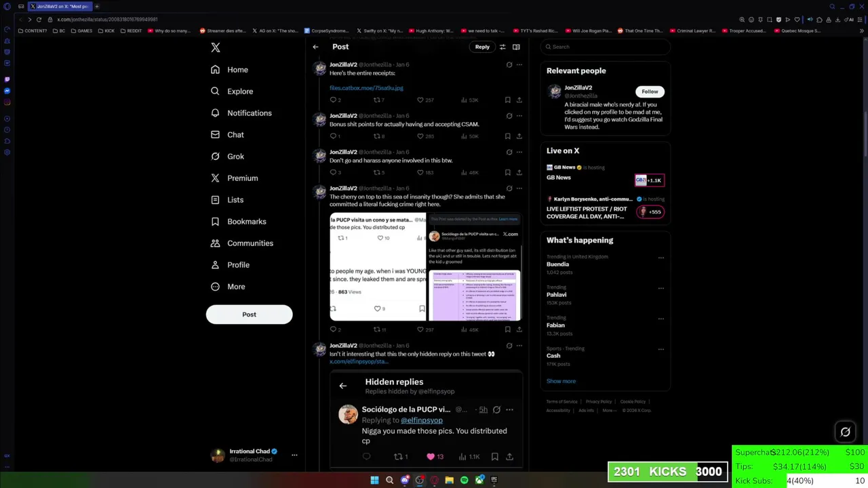Open Chat in the sidebar
The width and height of the screenshot is (868, 488).
(227, 135)
